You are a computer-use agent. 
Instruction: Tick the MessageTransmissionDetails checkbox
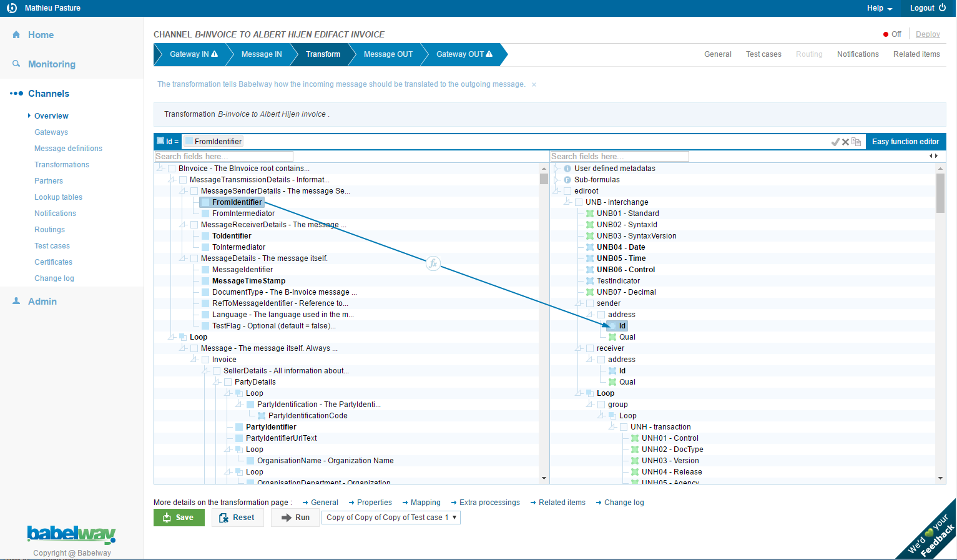click(x=183, y=180)
